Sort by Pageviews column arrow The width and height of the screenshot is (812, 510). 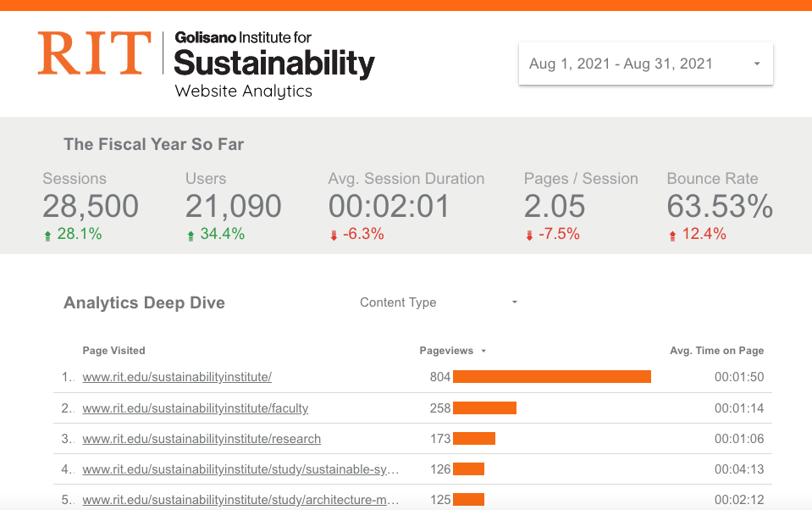(483, 351)
